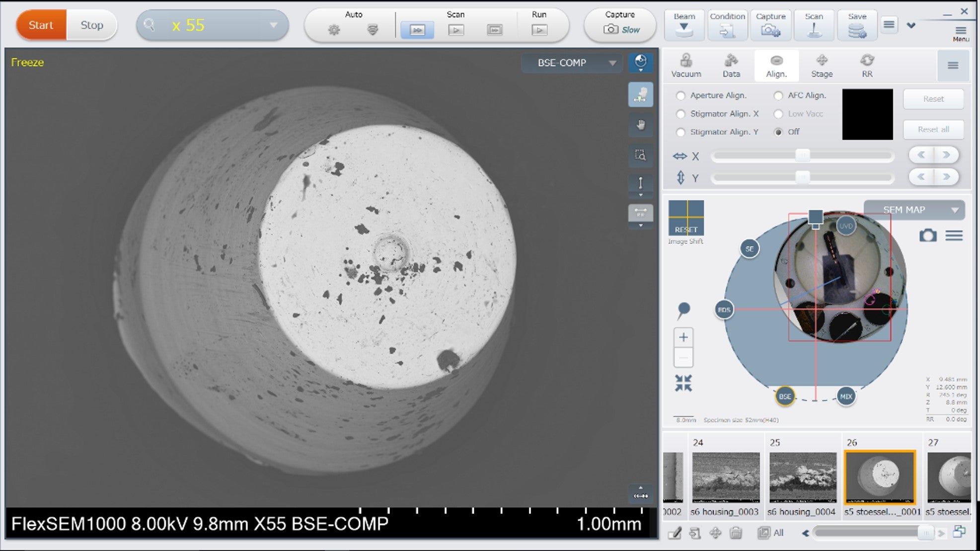Click the Reset all alignment button
This screenshot has width=980, height=551.
pyautogui.click(x=933, y=130)
